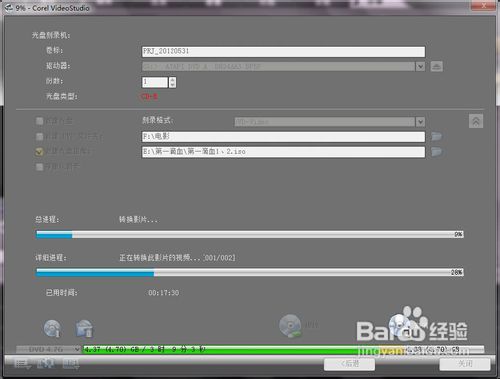Toggle the last checkbox below the ISO option

coord(39,167)
